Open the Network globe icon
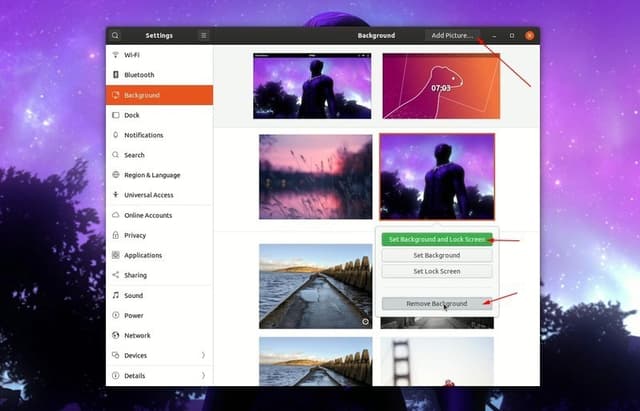This screenshot has width=640, height=411. click(x=116, y=335)
